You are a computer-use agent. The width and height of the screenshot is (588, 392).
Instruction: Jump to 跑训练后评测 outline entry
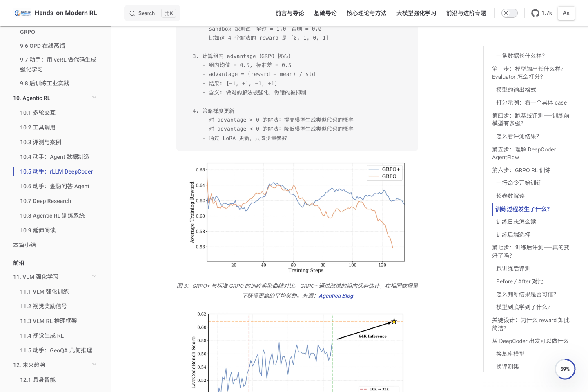(513, 269)
